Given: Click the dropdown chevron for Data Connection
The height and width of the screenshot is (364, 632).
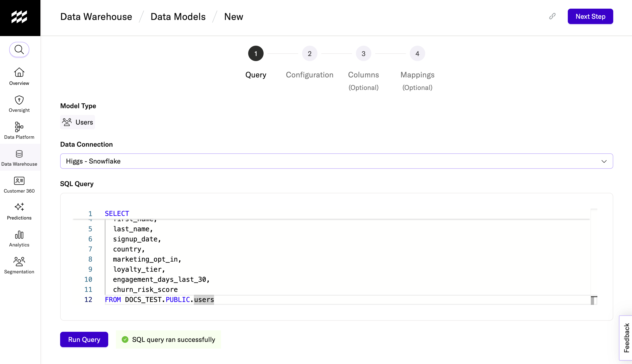Looking at the screenshot, I should [604, 162].
